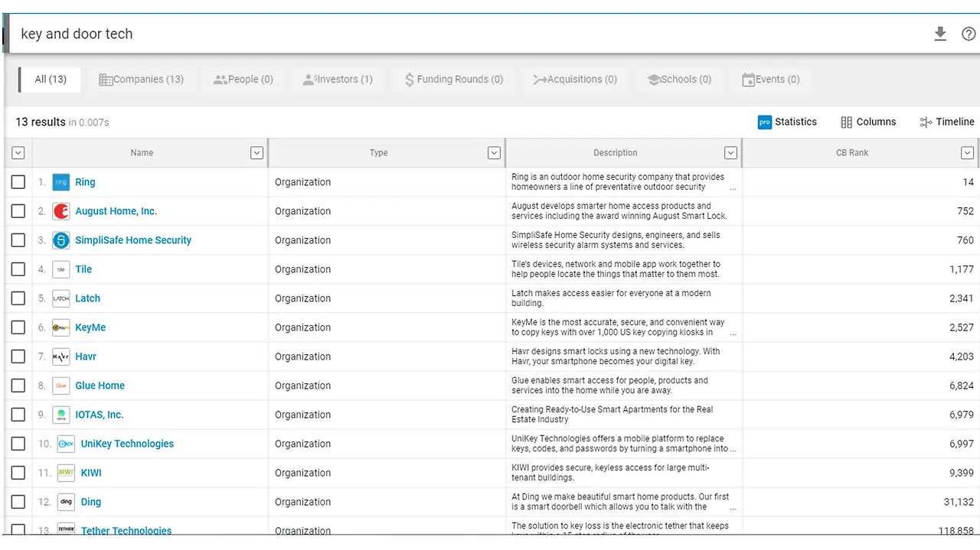Open Statistics pro feature
980x550 pixels.
coord(787,122)
